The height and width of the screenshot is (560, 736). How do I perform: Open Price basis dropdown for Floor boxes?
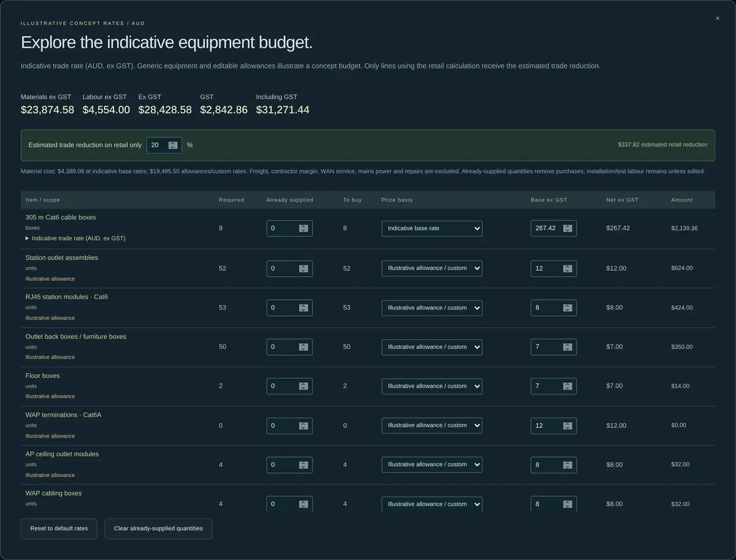point(432,386)
